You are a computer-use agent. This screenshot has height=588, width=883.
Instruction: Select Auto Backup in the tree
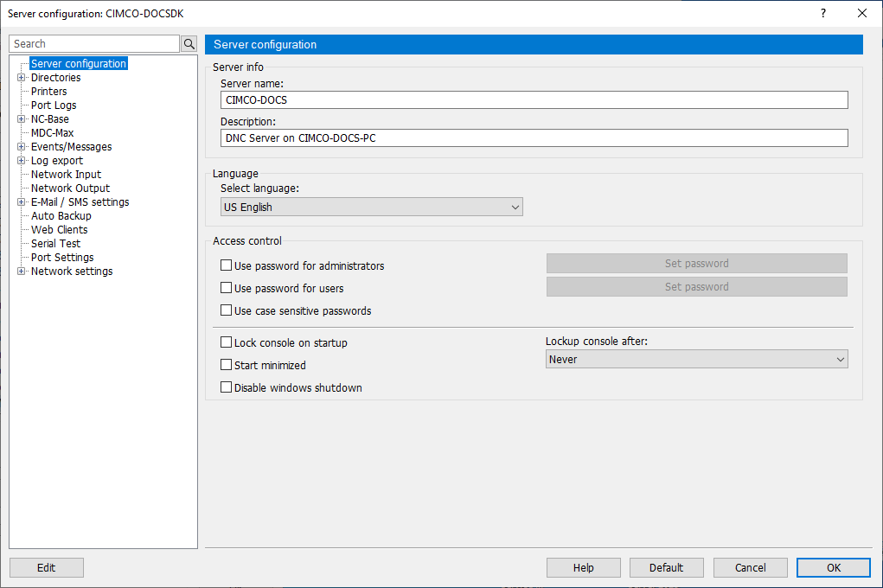click(x=61, y=215)
